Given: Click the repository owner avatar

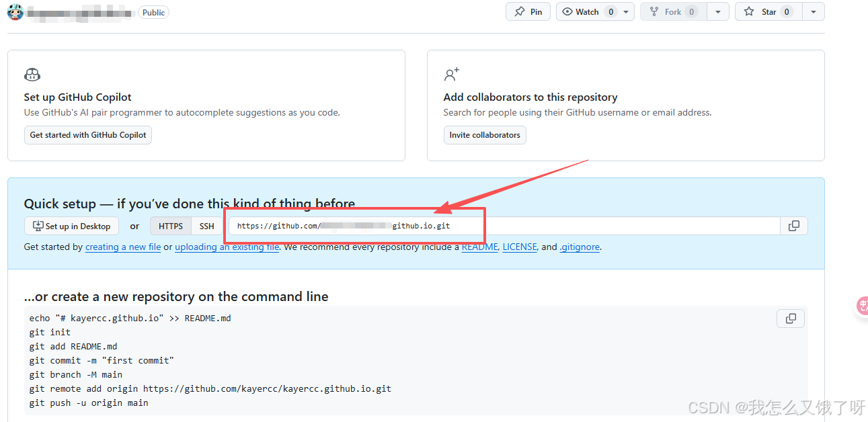Looking at the screenshot, I should 15,12.
